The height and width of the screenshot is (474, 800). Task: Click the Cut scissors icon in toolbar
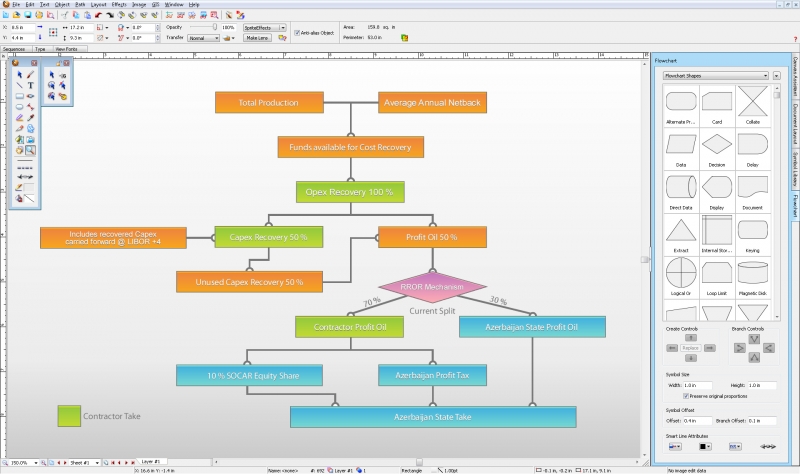[65, 15]
